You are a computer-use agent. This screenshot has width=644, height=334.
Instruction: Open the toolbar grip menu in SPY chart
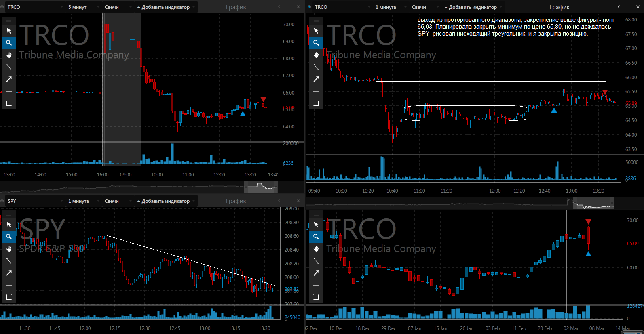point(9,214)
